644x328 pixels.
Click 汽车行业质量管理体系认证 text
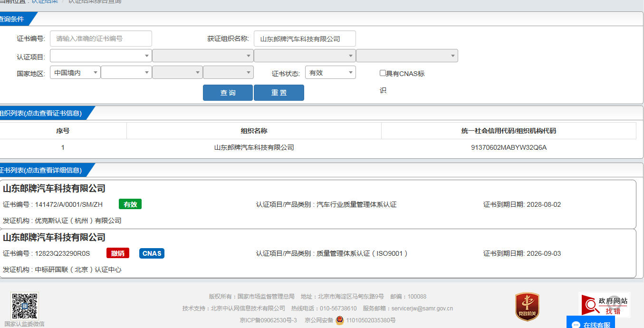click(356, 205)
